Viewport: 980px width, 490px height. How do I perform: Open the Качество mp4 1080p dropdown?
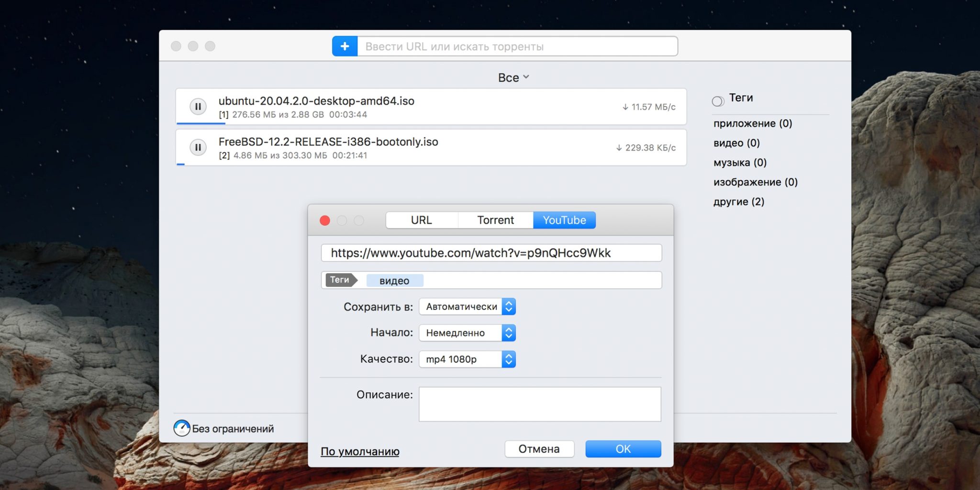tap(467, 359)
